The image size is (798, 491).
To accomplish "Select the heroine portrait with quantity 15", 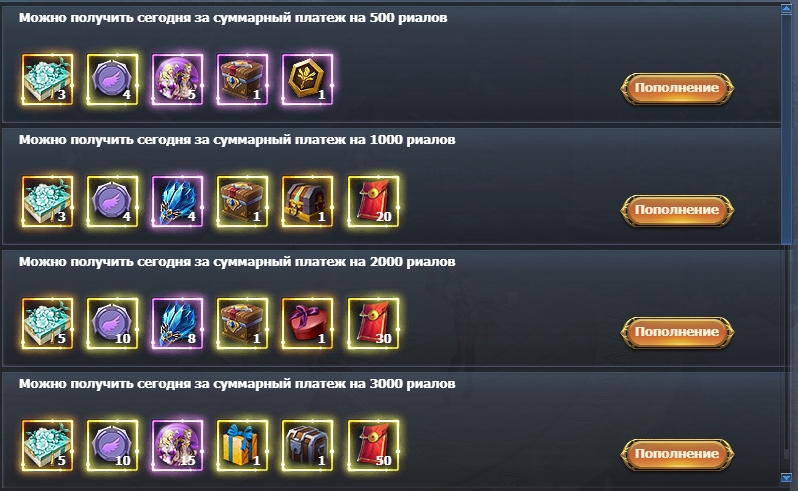I will 177,446.
